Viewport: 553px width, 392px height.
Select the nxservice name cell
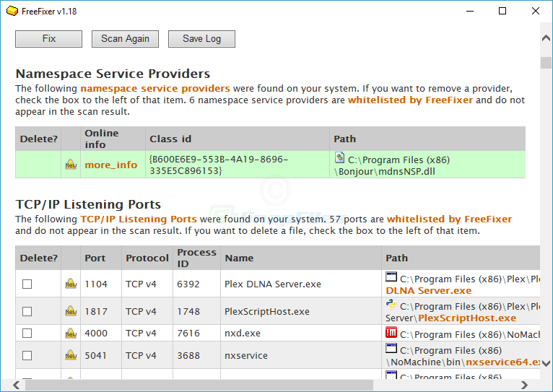301,355
